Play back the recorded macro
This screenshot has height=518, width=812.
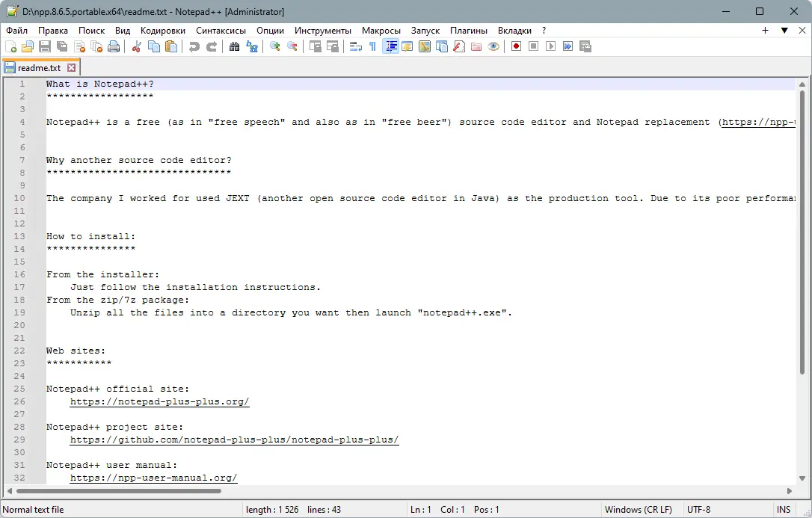[550, 46]
